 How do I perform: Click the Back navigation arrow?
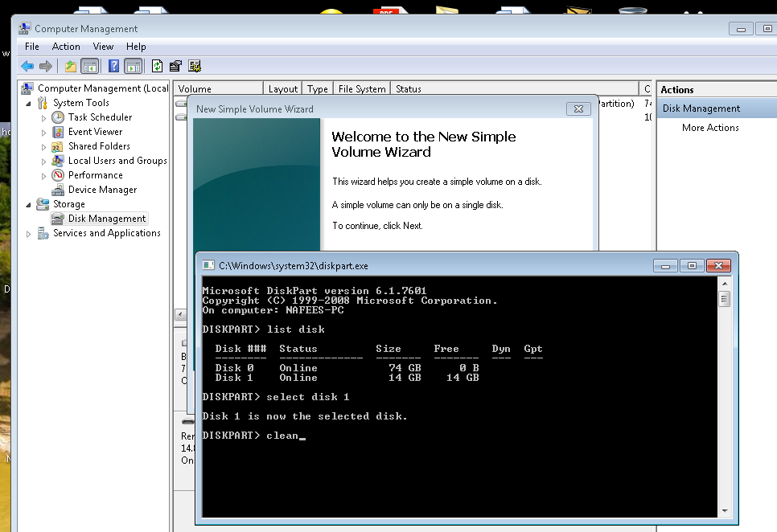click(x=27, y=66)
